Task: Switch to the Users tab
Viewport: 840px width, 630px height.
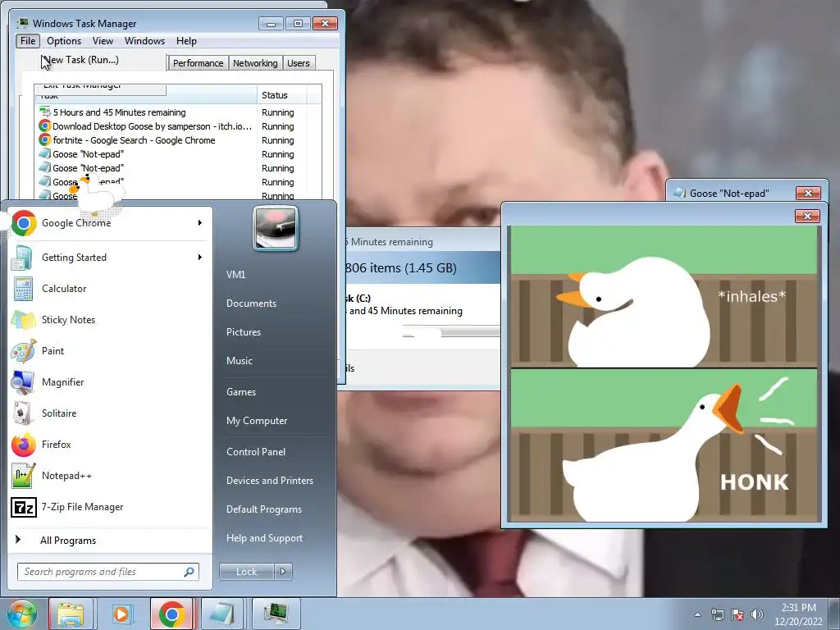Action: pyautogui.click(x=299, y=63)
